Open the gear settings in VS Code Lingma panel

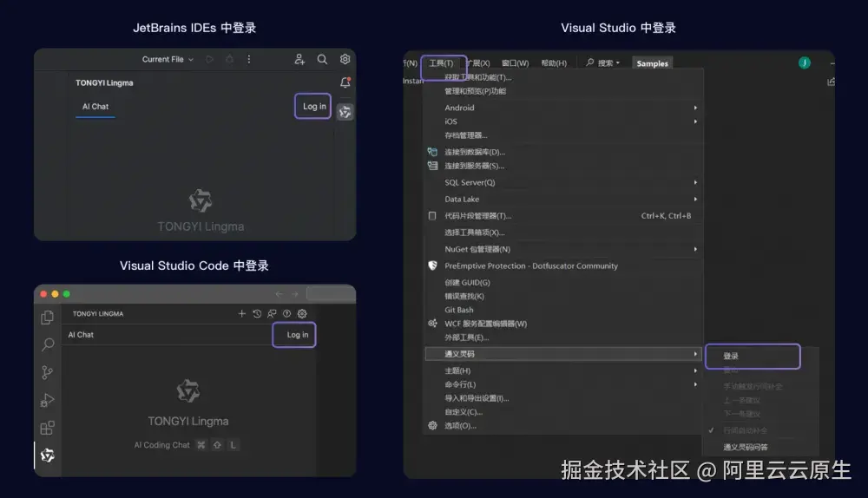pos(302,314)
